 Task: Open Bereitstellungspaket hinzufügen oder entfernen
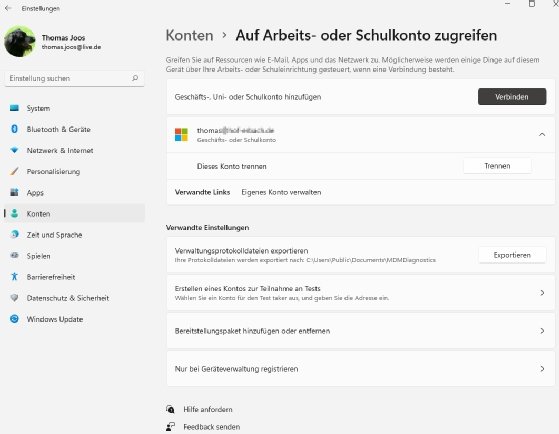360,331
